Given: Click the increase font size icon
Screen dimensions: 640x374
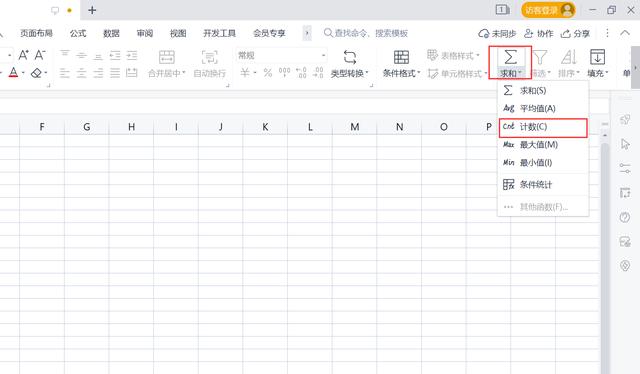Looking at the screenshot, I should point(23,55).
